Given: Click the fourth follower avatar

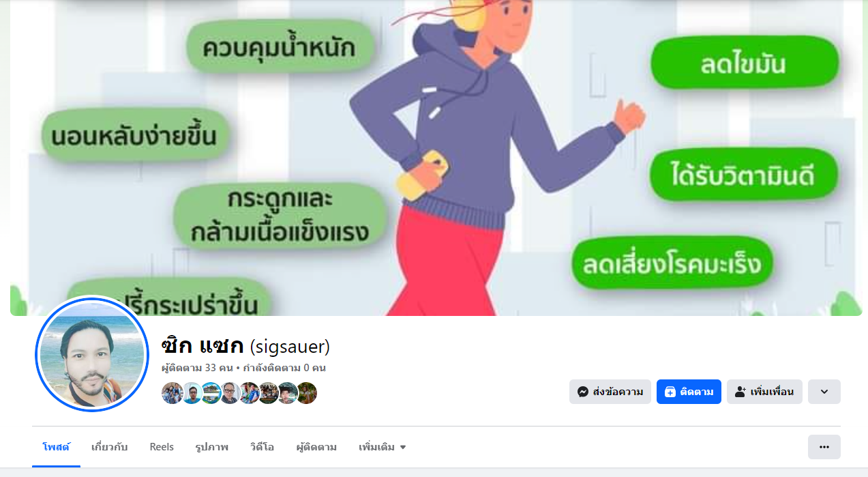Looking at the screenshot, I should click(x=230, y=393).
